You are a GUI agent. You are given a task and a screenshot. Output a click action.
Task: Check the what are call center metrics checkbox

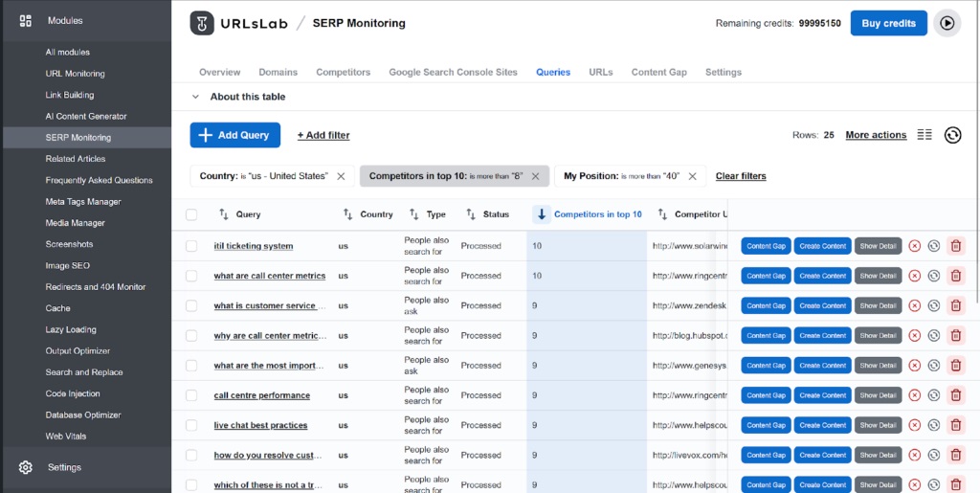click(191, 276)
